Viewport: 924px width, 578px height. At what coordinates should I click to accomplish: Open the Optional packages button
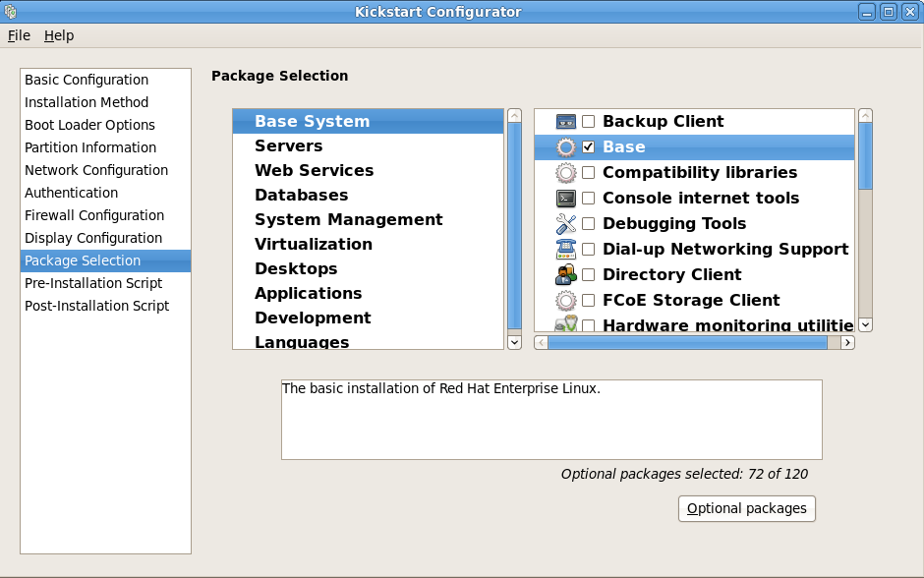tap(747, 508)
